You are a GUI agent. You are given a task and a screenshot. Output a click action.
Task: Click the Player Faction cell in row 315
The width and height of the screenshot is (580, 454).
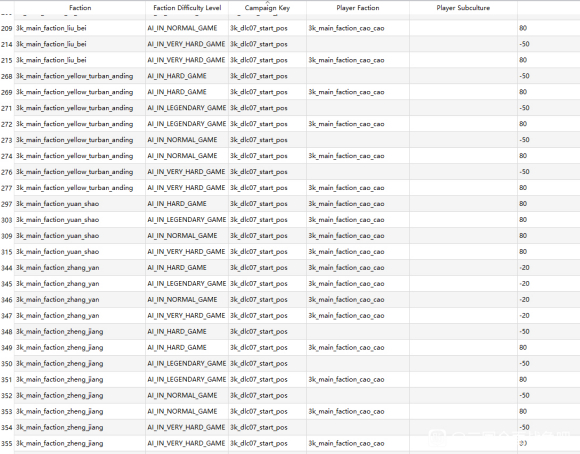pyautogui.click(x=358, y=252)
